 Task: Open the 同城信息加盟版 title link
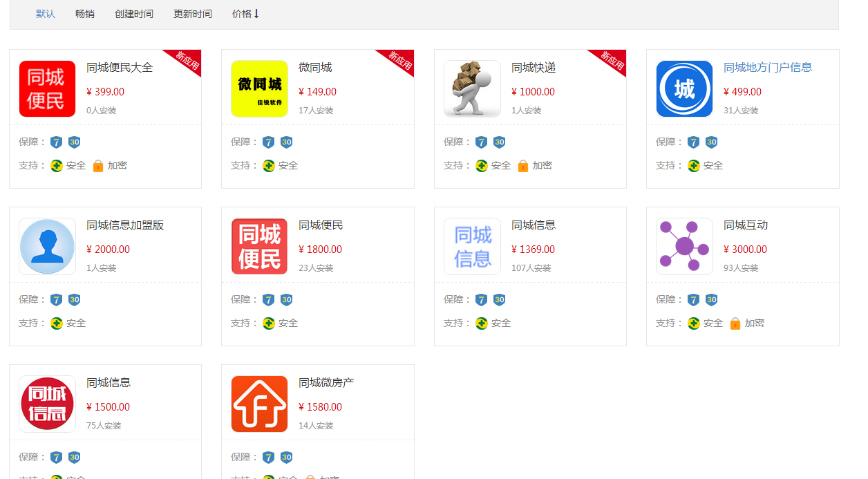pyautogui.click(x=125, y=225)
